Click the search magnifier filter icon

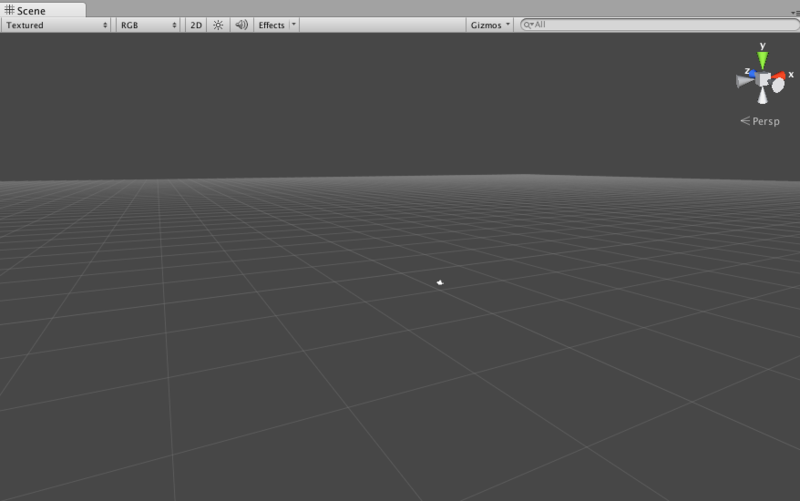[x=529, y=24]
